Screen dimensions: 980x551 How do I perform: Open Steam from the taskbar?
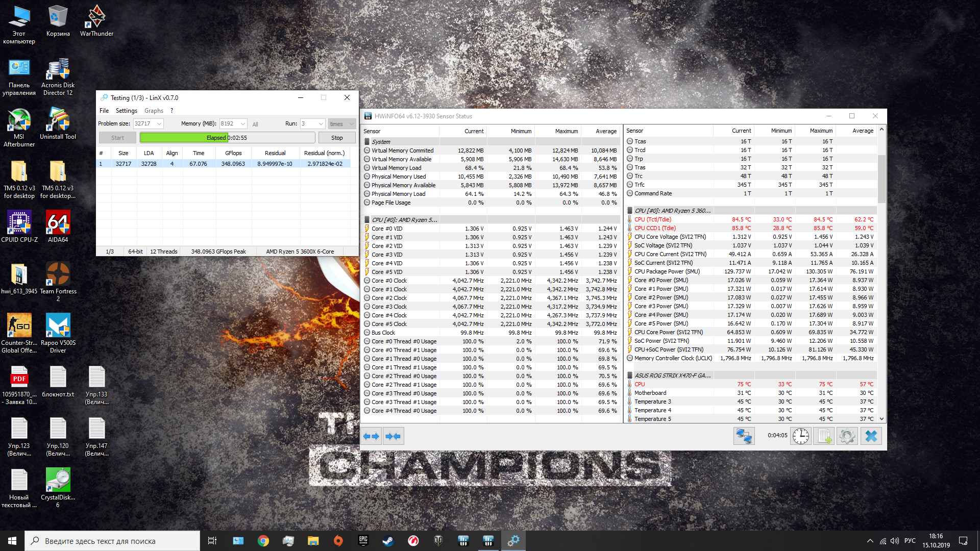click(x=388, y=541)
